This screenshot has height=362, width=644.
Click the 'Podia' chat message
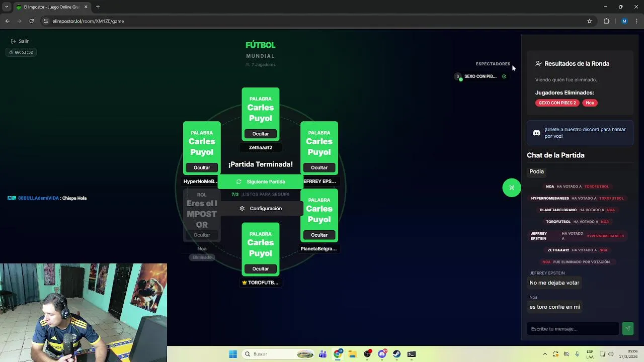[536, 171]
